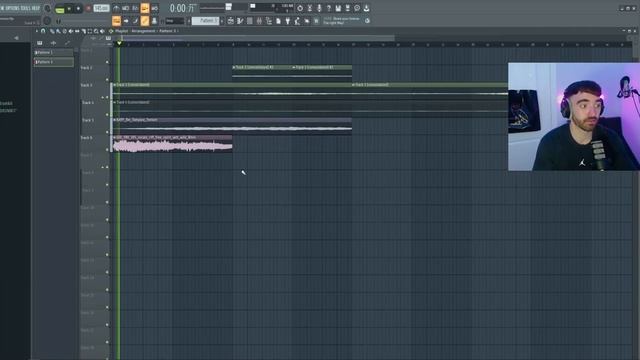Click middle icon above the pattern picker
This screenshot has width=640, height=360.
53,43
